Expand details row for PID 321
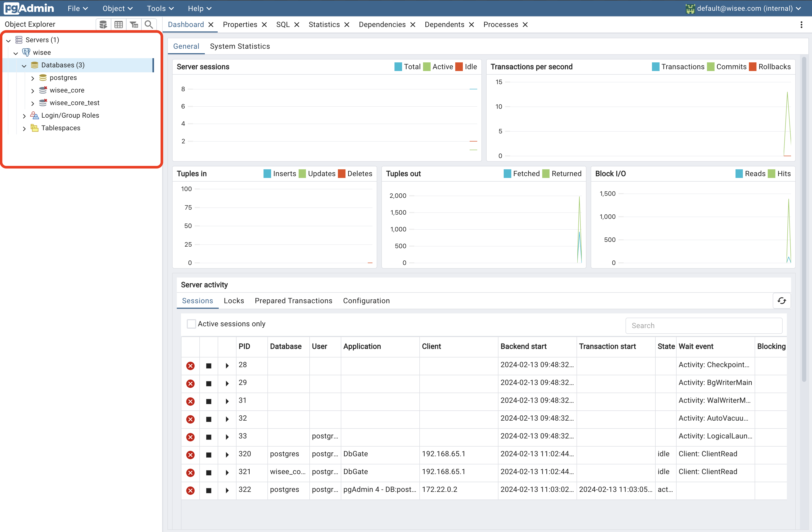Viewport: 812px width, 532px height. point(227,473)
